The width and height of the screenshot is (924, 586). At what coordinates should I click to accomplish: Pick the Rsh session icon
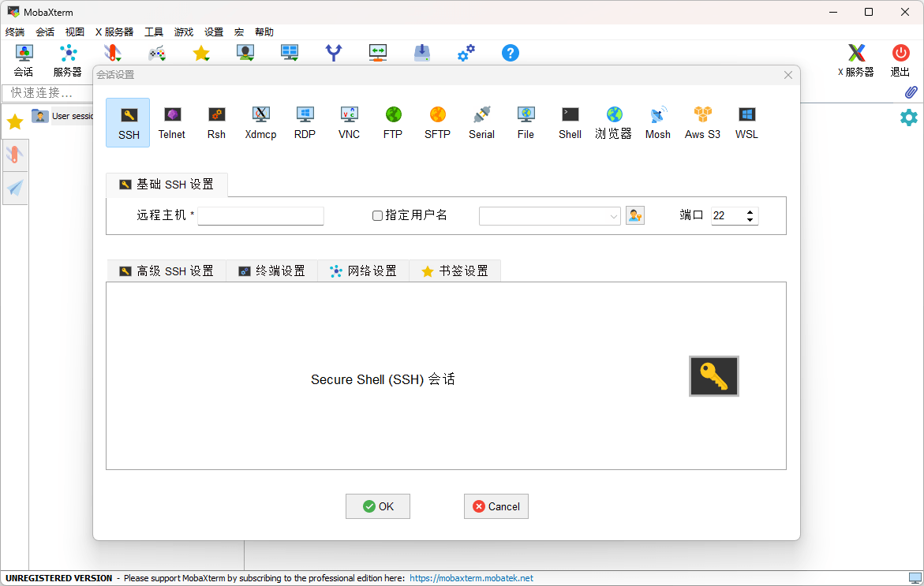[216, 122]
